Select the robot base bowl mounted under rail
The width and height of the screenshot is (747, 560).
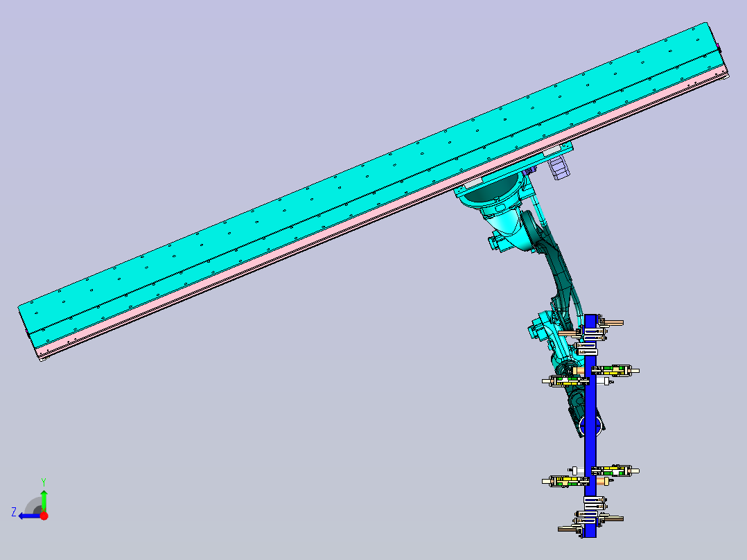[x=491, y=191]
